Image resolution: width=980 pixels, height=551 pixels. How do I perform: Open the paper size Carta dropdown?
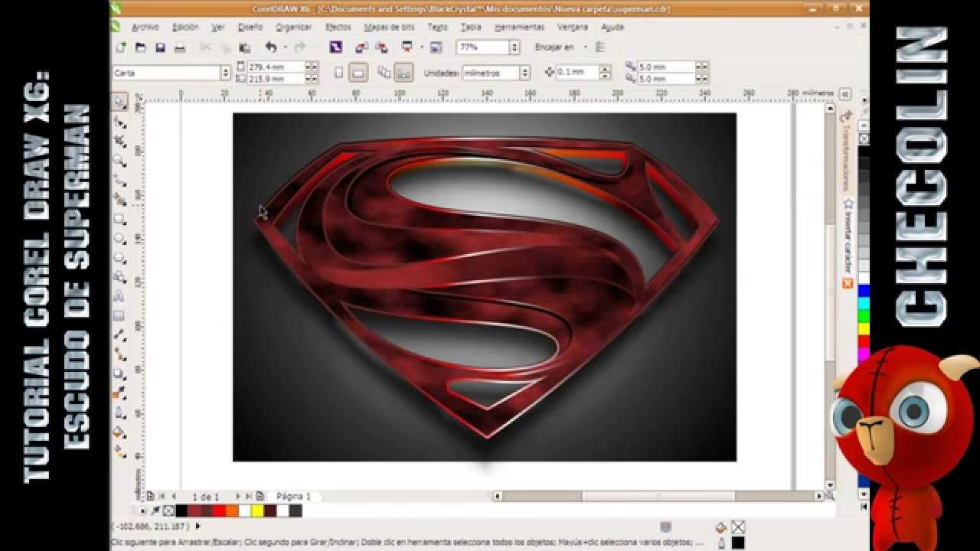coord(225,73)
